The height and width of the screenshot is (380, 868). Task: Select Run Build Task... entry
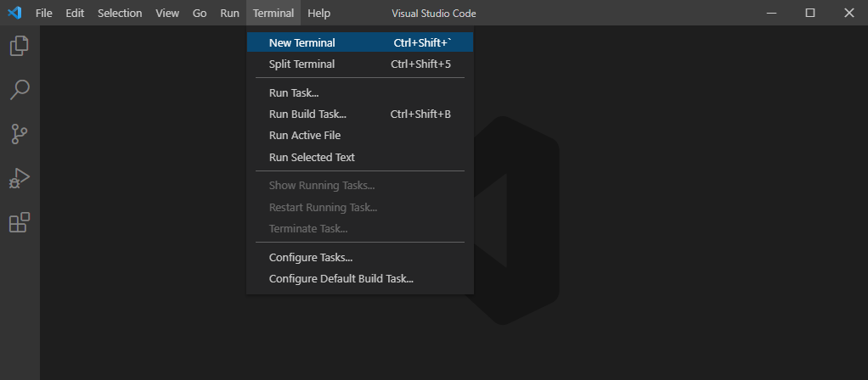click(x=360, y=114)
